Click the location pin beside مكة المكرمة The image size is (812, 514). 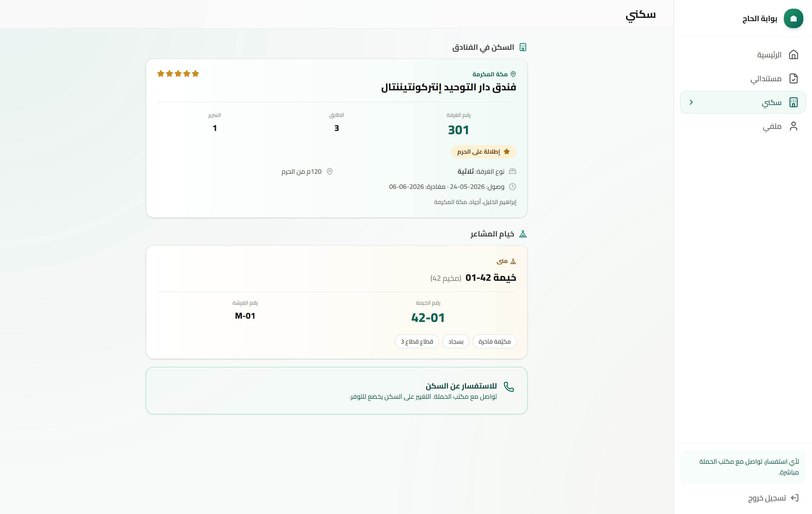[x=513, y=74]
